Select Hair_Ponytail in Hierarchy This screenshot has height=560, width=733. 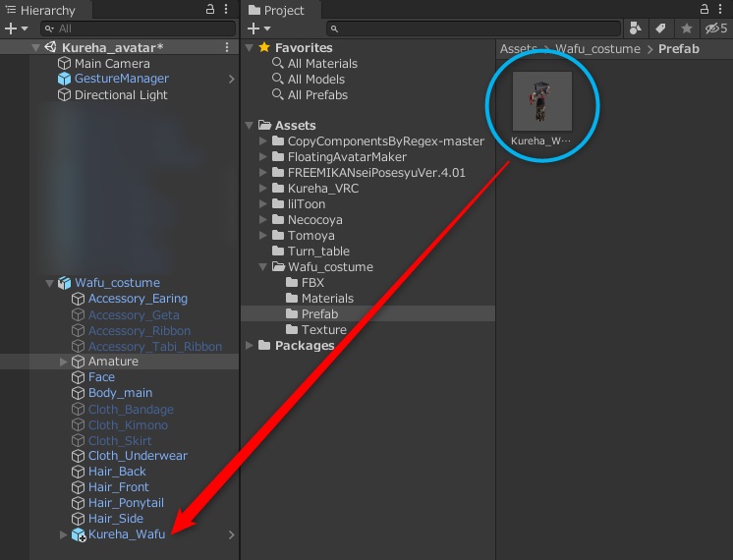[126, 502]
